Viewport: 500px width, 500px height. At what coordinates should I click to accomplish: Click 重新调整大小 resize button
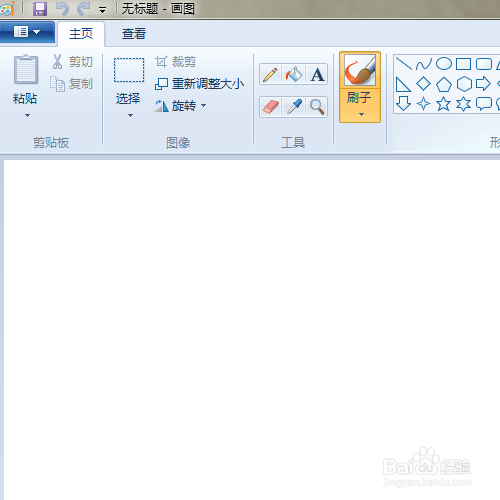tap(200, 84)
